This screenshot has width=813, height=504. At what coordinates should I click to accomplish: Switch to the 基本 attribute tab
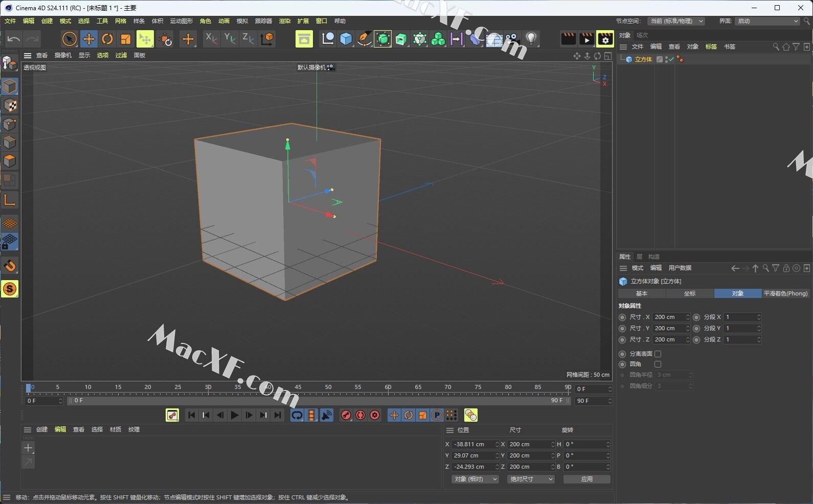coord(642,293)
